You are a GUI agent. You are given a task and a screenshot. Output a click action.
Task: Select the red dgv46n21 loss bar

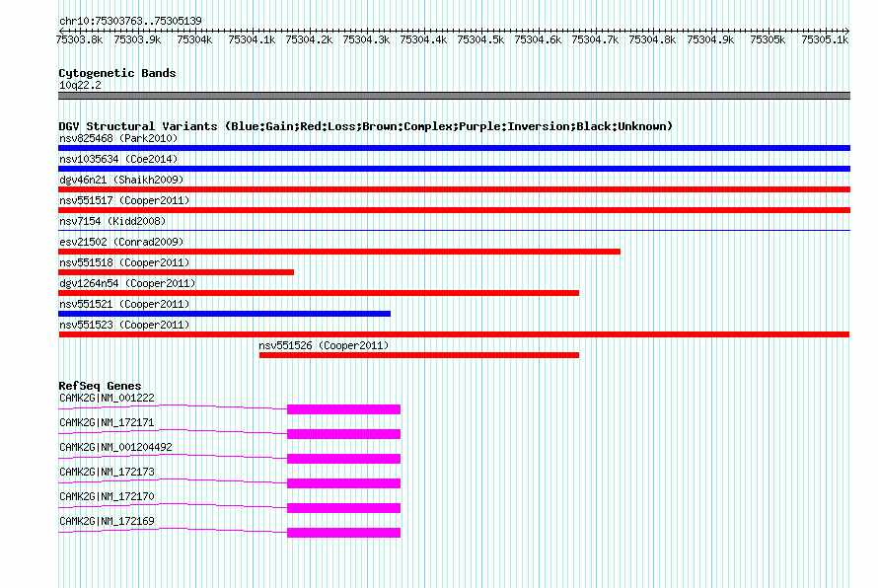coord(454,189)
